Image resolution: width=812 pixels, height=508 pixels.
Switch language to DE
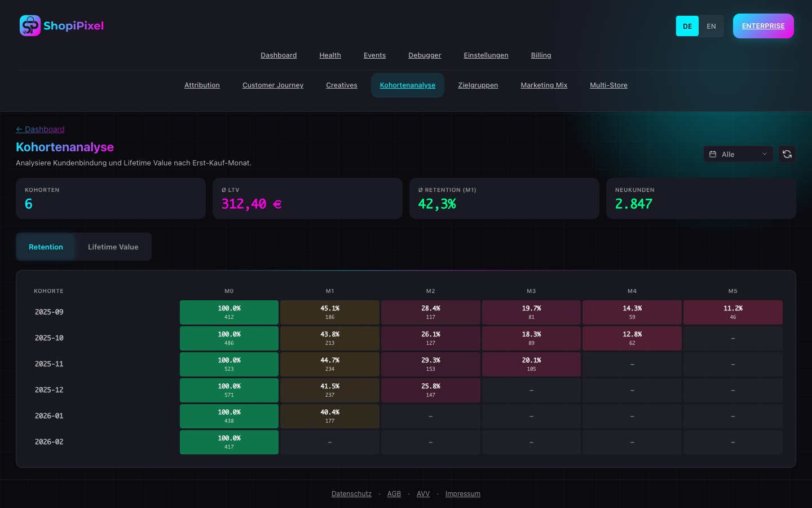click(x=687, y=26)
